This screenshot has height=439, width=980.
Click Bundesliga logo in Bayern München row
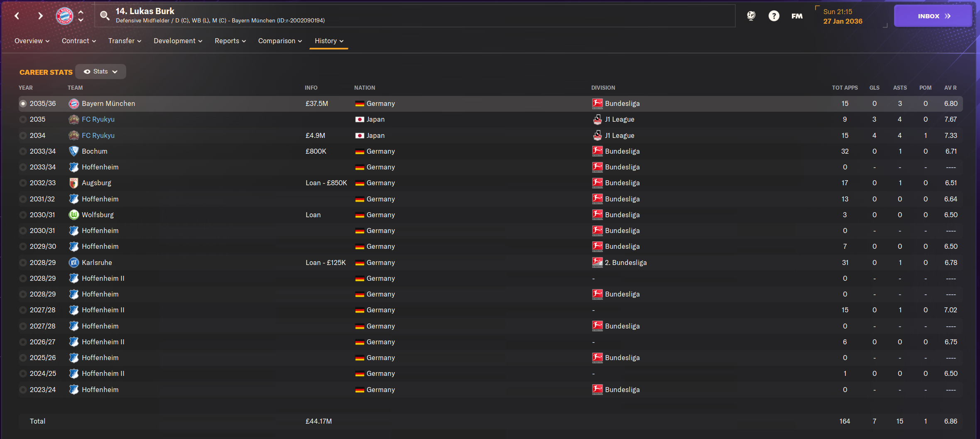[598, 103]
